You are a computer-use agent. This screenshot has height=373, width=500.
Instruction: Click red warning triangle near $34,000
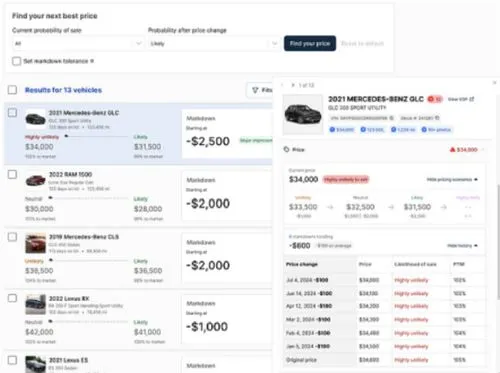pos(452,150)
